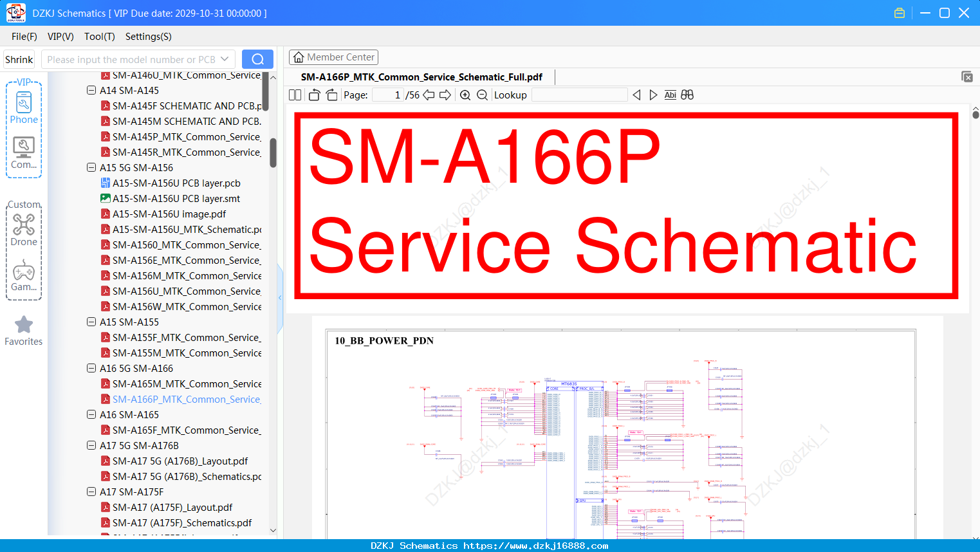Open the Game category

tap(24, 275)
